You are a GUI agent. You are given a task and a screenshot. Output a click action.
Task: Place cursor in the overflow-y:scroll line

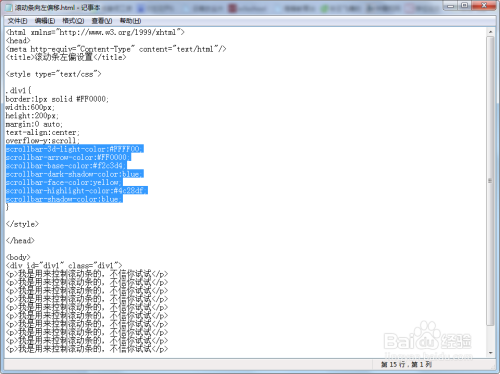(43, 141)
